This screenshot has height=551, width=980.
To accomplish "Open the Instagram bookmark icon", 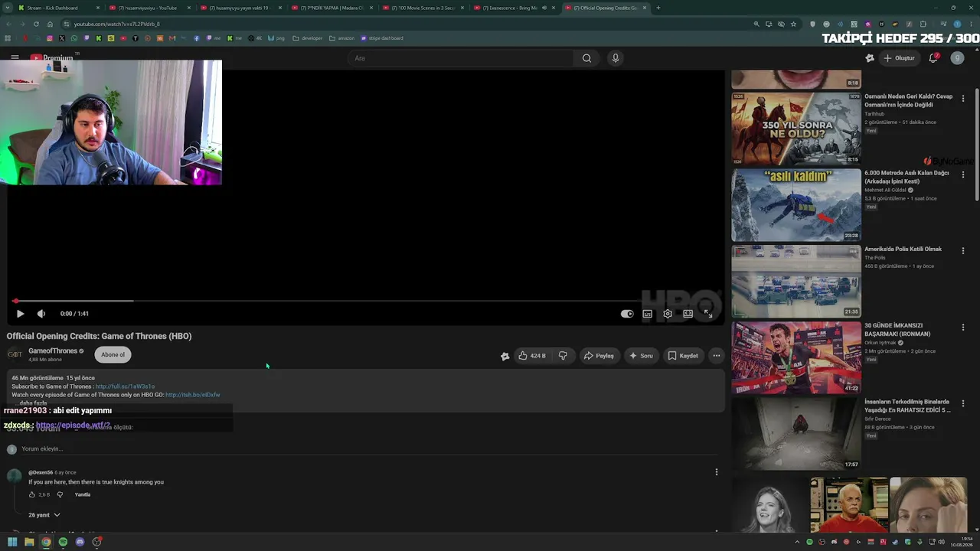I will [x=50, y=38].
